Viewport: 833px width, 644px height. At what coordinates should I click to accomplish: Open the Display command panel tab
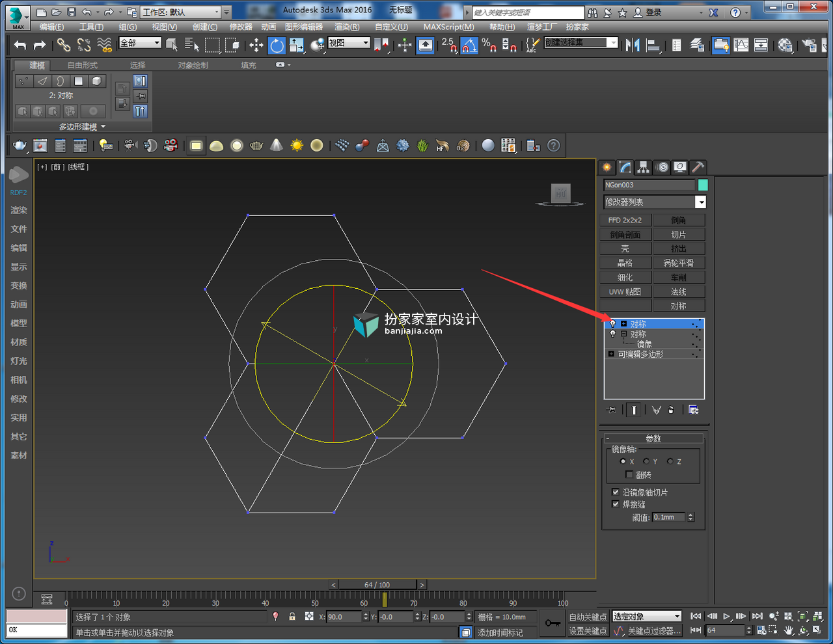click(x=680, y=167)
